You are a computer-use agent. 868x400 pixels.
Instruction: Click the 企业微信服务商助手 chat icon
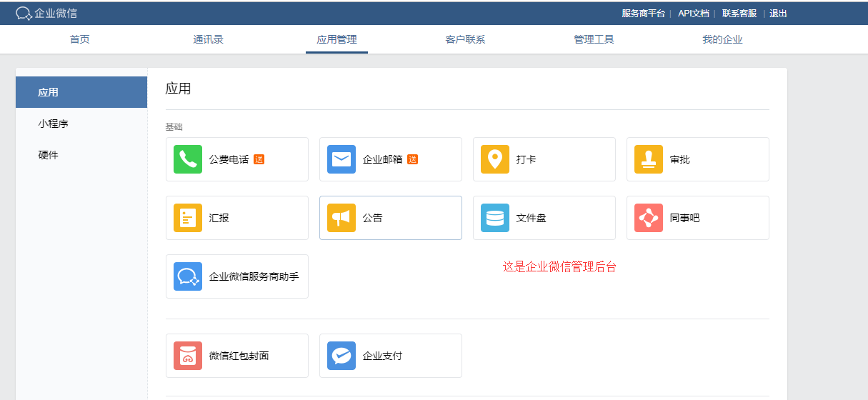pos(188,276)
